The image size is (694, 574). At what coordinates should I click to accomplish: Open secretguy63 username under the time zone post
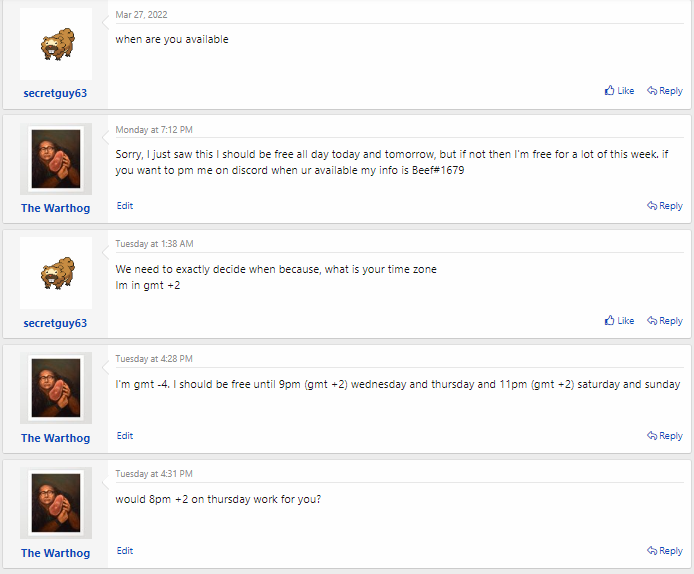tap(56, 323)
